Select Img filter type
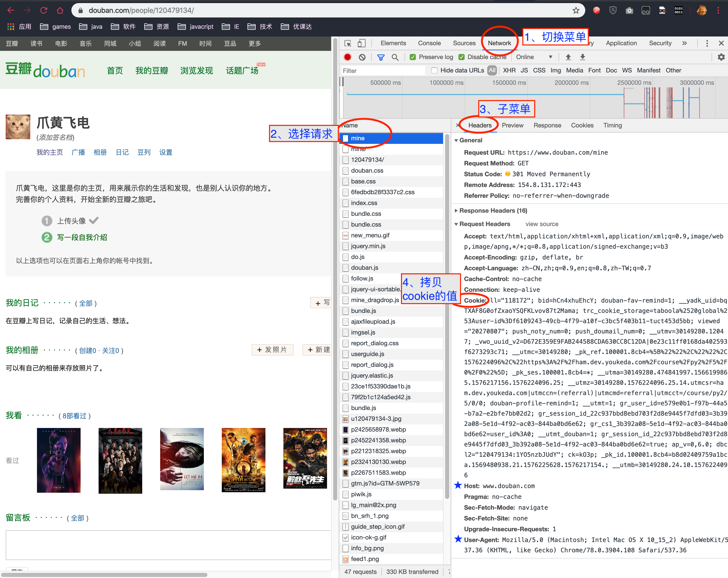The width and height of the screenshot is (728, 578). (x=555, y=70)
